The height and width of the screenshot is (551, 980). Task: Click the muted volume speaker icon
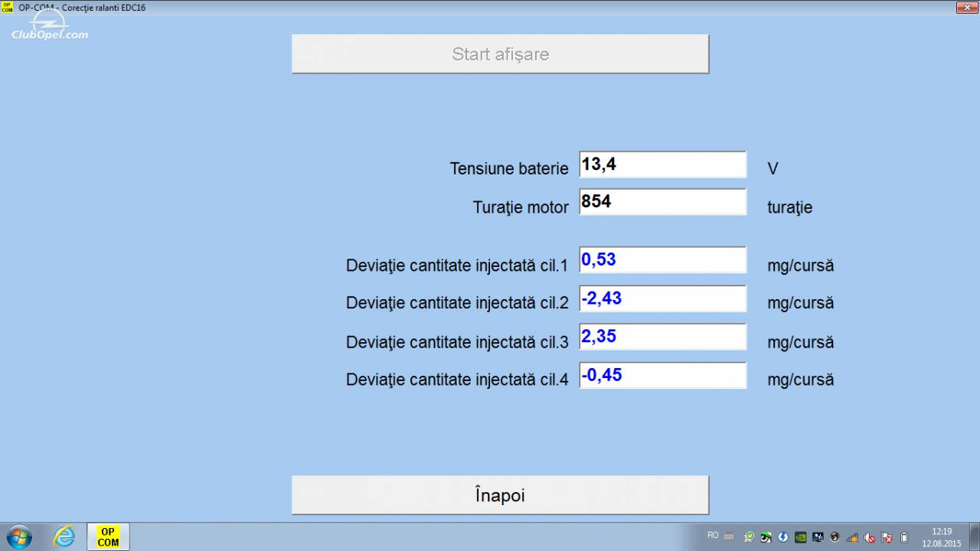(x=870, y=537)
